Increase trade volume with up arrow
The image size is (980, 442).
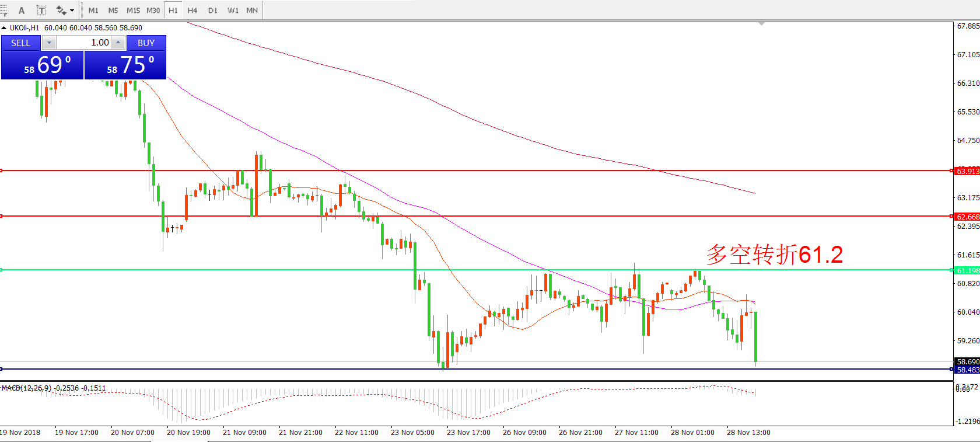pyautogui.click(x=118, y=43)
